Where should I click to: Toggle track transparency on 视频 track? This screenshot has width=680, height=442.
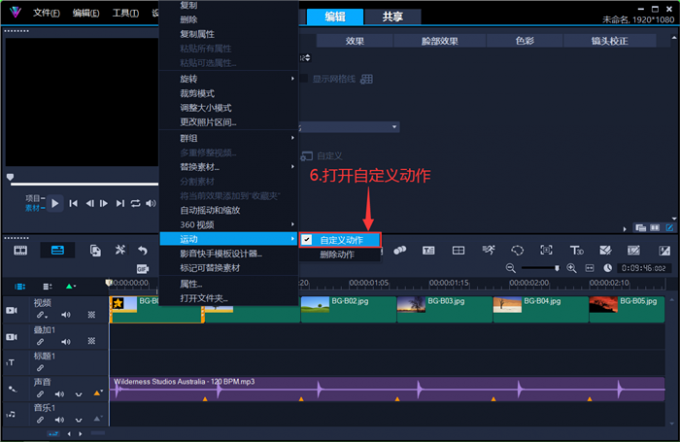[92, 315]
